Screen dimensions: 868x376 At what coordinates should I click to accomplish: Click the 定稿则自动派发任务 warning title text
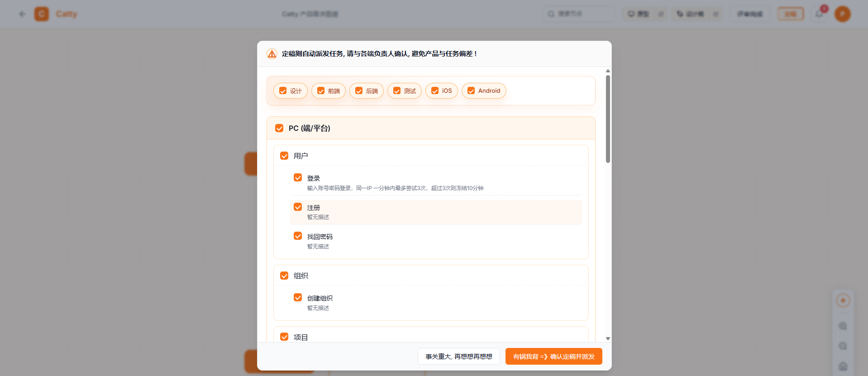pos(379,54)
